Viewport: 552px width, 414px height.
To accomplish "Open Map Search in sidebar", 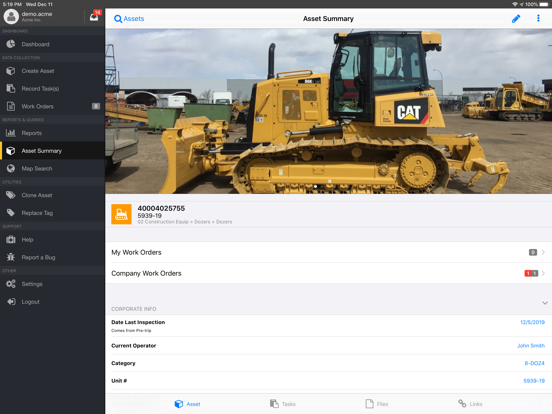I will coord(52,169).
